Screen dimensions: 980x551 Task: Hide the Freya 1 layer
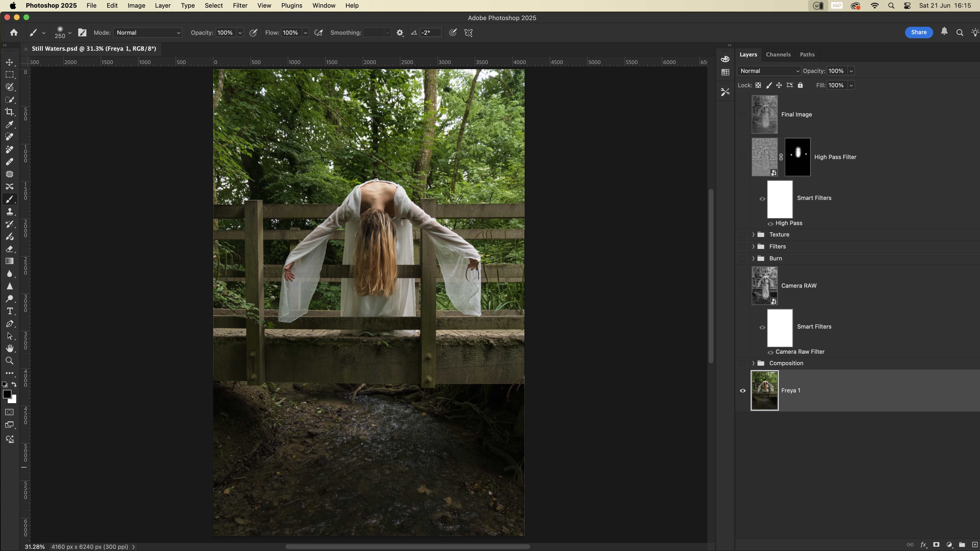[x=742, y=391]
